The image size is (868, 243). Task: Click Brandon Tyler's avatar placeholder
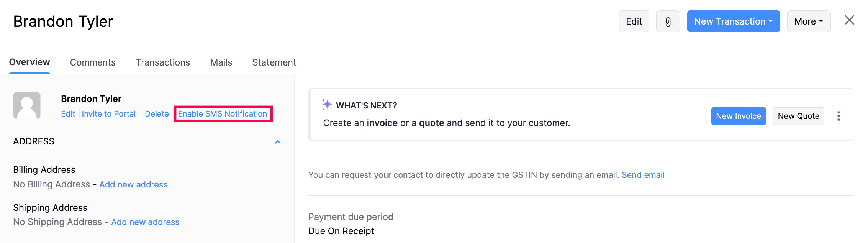[26, 105]
